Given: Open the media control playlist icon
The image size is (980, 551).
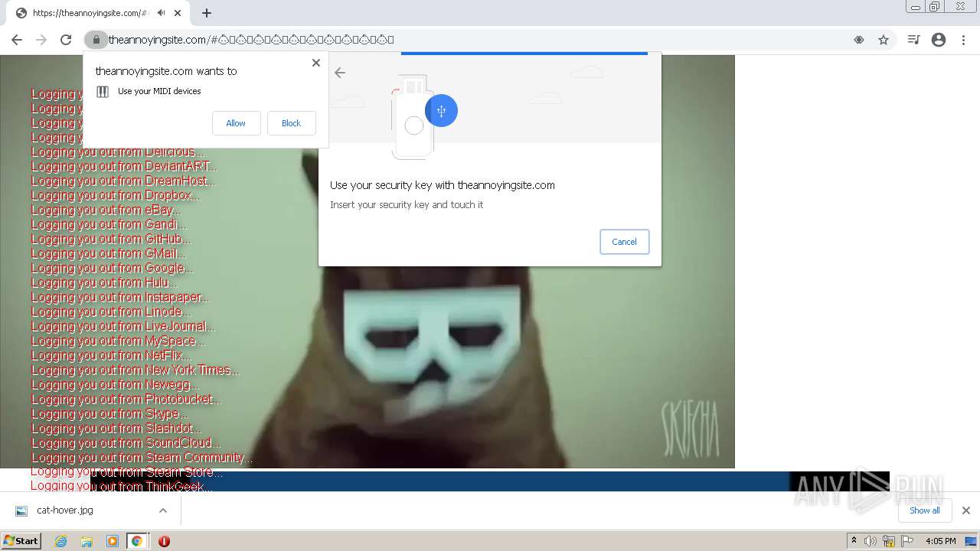Looking at the screenshot, I should tap(913, 40).
